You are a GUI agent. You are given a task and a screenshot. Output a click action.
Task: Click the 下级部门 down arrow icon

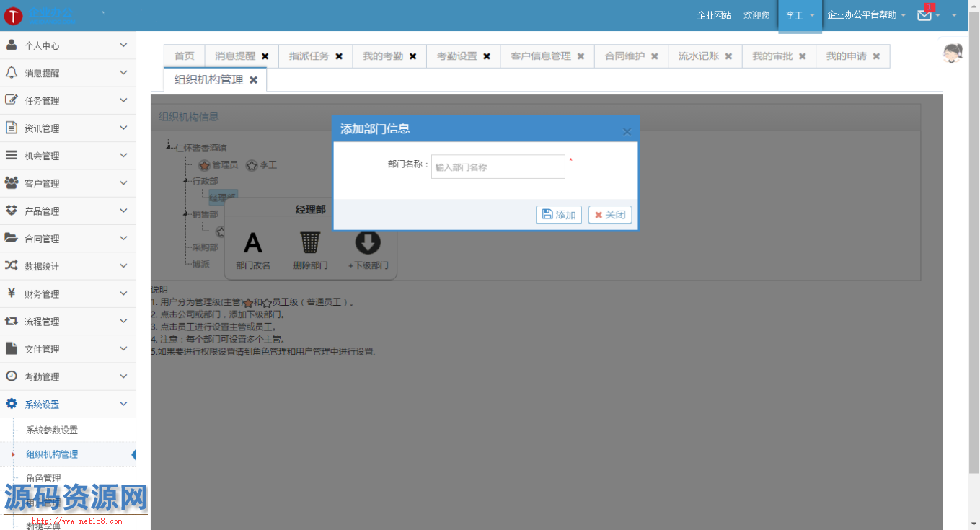pos(368,242)
